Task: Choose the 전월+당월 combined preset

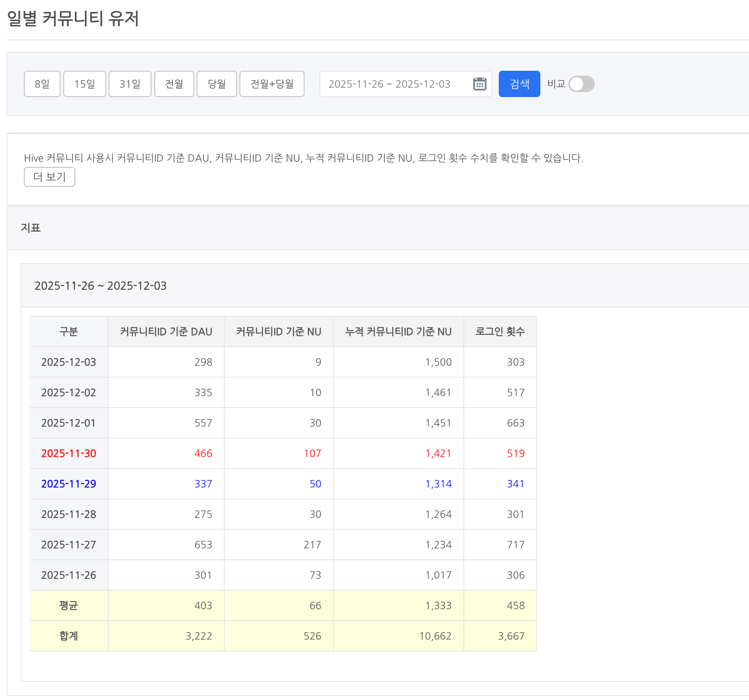Action: coord(272,84)
